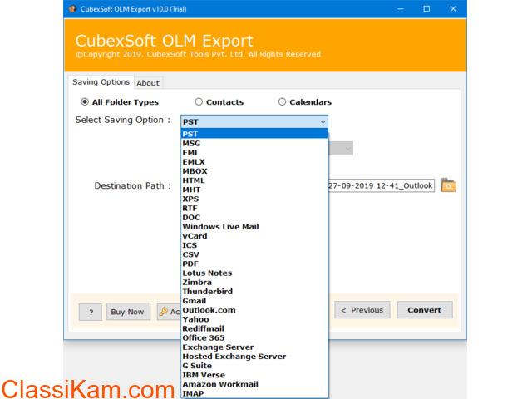Select Exchange Server option
The width and height of the screenshot is (532, 399).
click(254, 347)
